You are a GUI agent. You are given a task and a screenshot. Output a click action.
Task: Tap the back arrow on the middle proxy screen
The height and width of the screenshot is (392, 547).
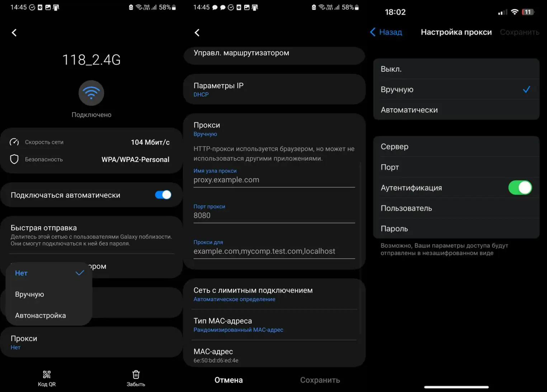click(x=197, y=33)
